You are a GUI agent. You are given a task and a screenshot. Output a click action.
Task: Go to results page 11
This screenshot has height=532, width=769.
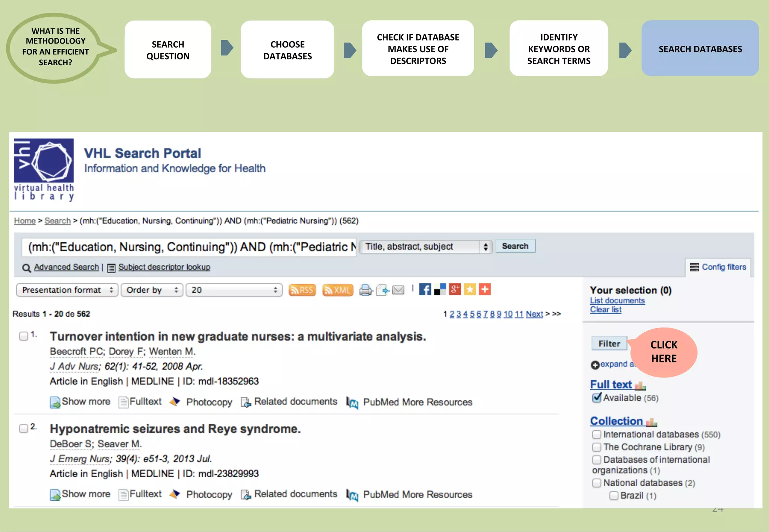(x=519, y=314)
